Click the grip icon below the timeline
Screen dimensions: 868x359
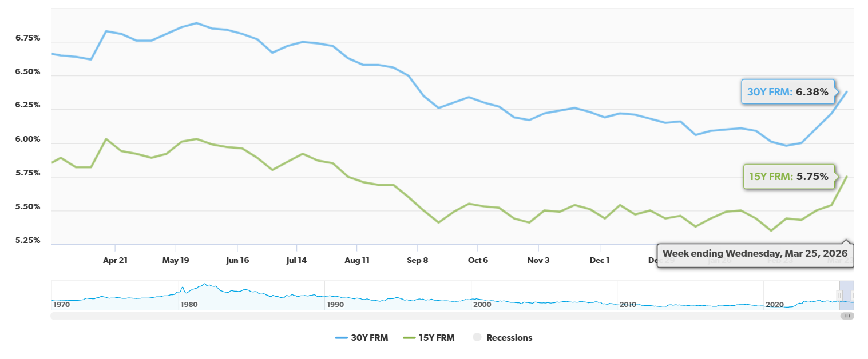tap(847, 316)
